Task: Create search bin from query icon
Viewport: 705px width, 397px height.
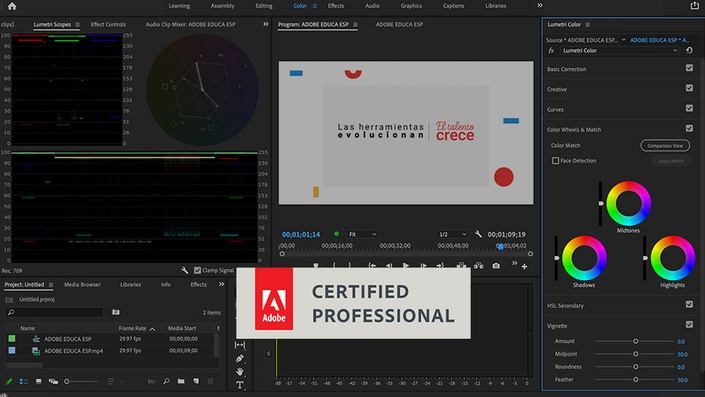Action: click(x=116, y=312)
